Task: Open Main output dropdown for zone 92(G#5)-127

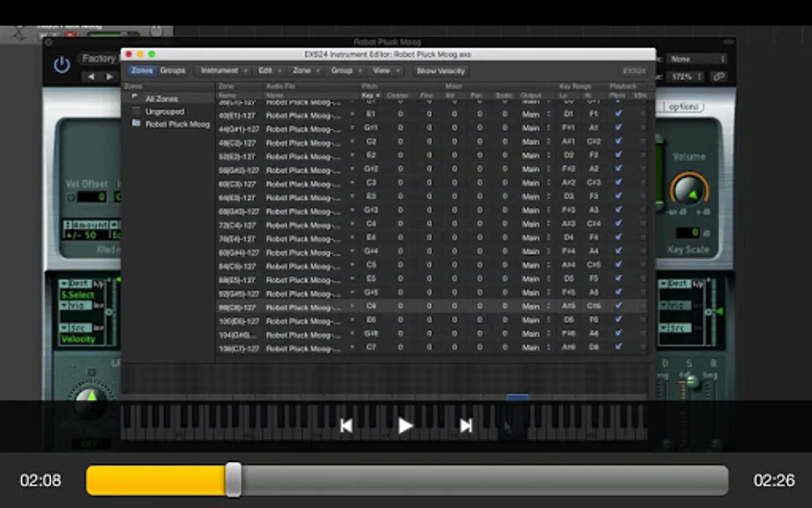Action: [x=535, y=293]
